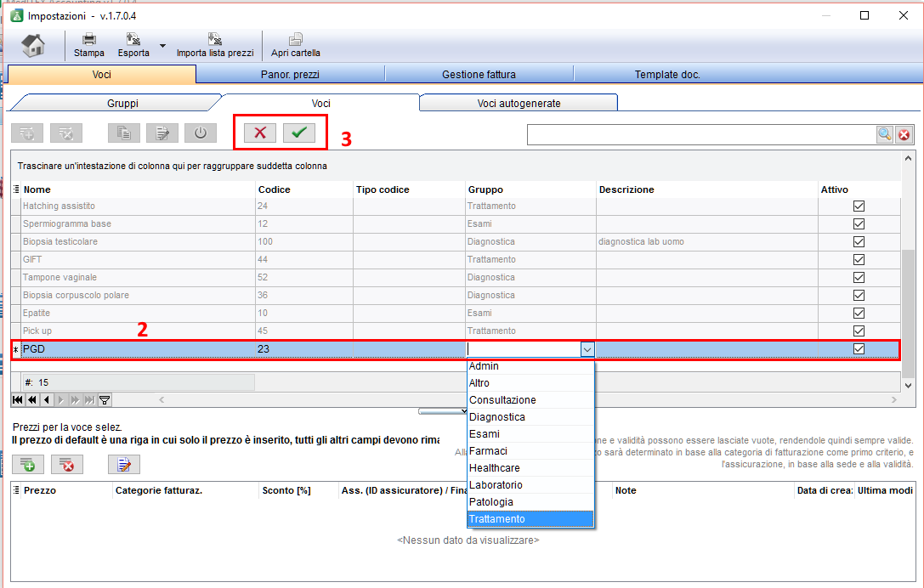Choose Patologia from the Gruppo list

530,502
